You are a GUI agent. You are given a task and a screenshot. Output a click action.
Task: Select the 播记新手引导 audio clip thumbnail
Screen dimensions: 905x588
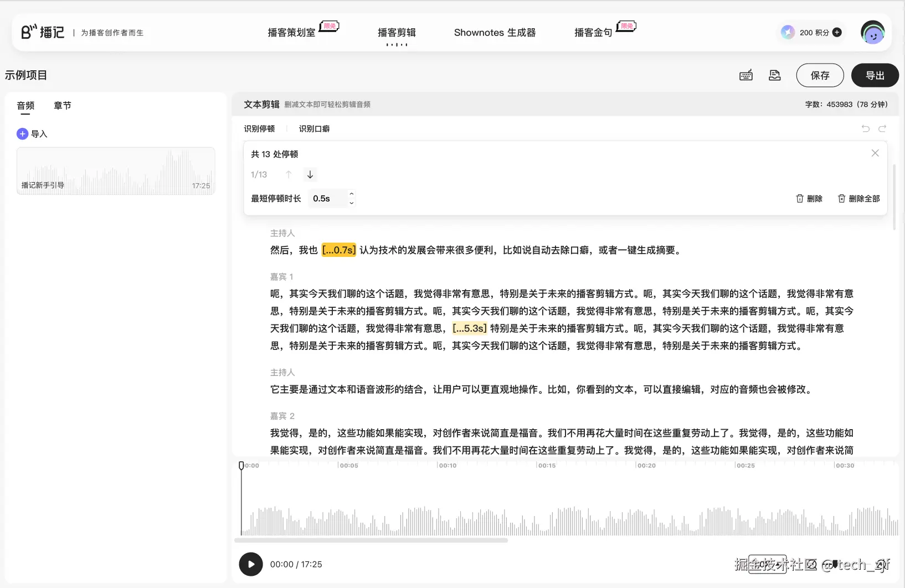pos(116,171)
